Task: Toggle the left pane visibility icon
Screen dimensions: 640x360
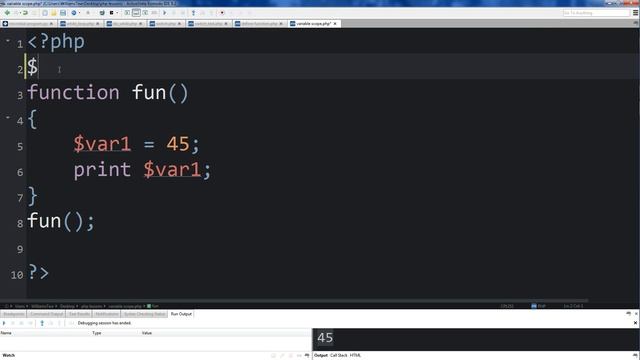Action: 127,13
